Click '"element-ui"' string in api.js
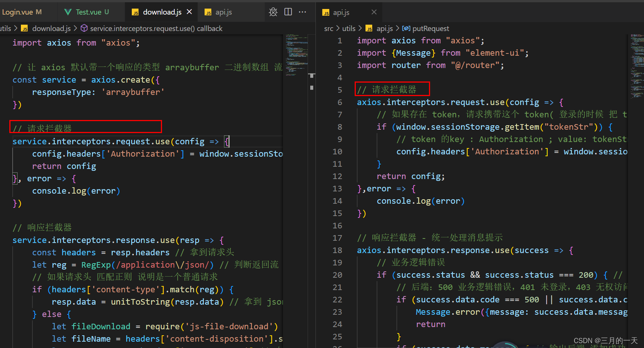The image size is (644, 348). (x=495, y=53)
